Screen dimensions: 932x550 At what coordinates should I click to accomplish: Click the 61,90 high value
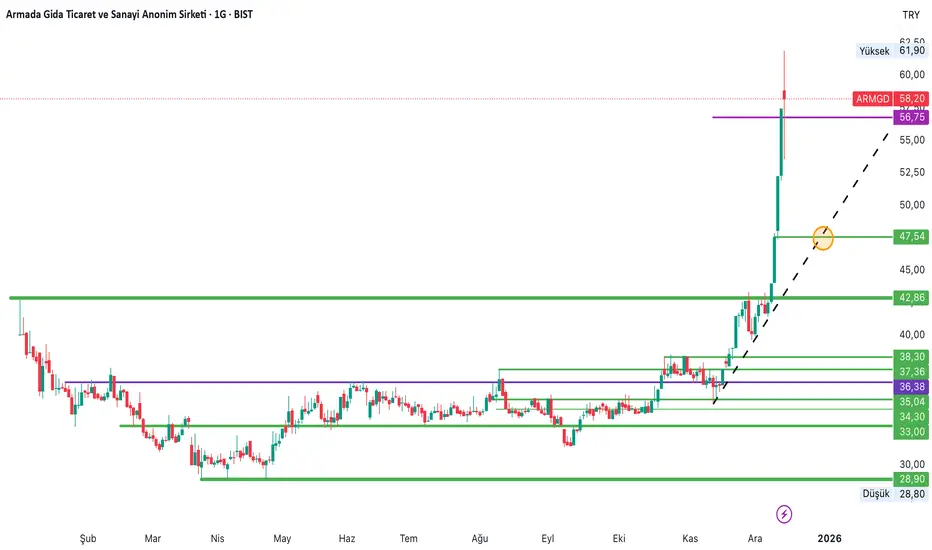coord(912,51)
